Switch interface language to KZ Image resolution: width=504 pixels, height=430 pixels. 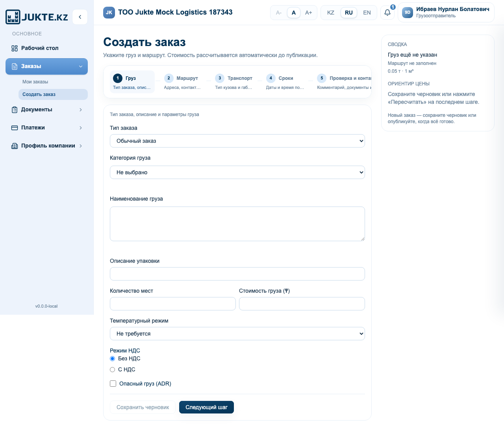[x=331, y=13]
